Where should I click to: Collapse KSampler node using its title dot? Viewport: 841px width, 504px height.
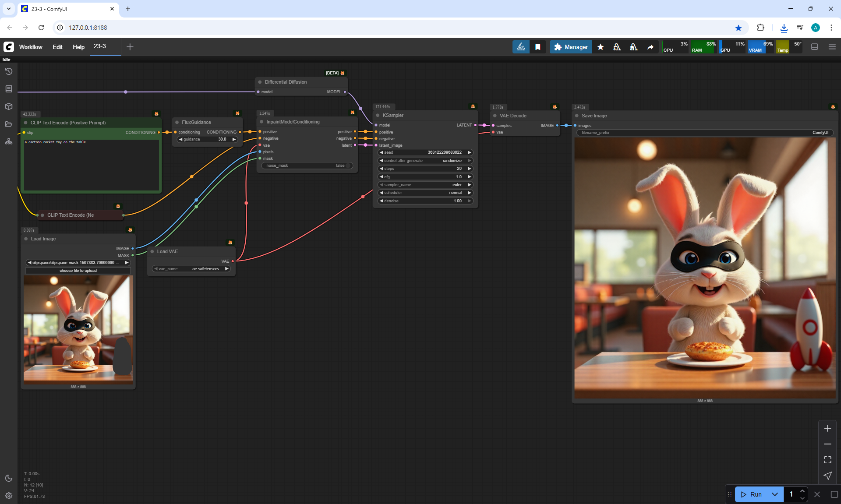coord(378,116)
